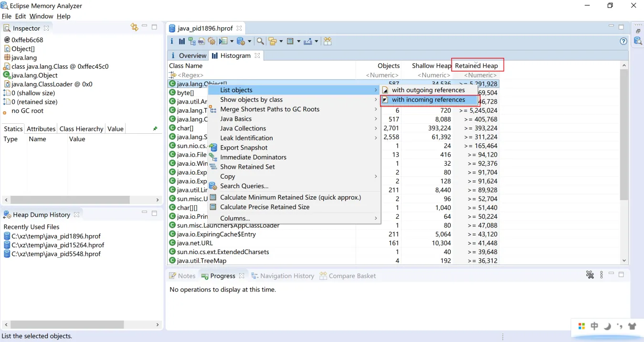
Task: Select the java.net.URL histogram row
Action: 333,243
